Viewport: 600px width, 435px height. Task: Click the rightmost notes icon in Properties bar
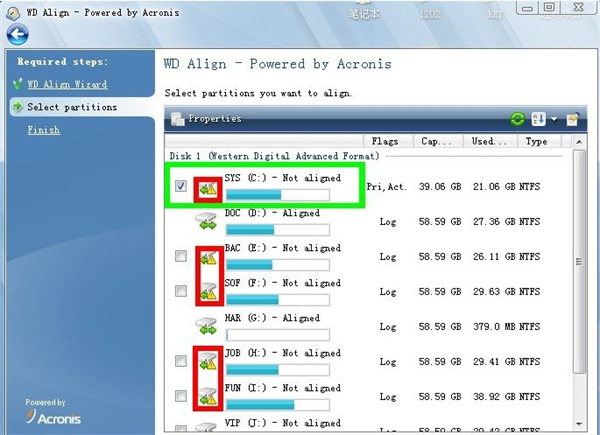point(572,119)
